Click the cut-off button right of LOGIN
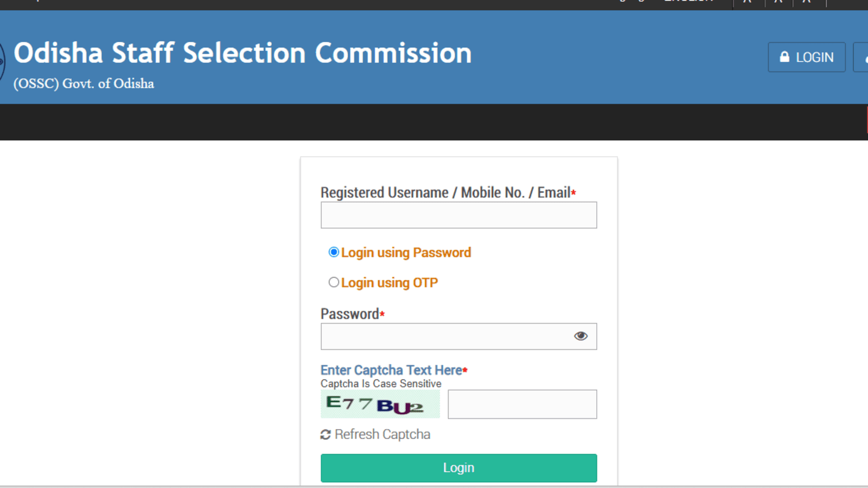 [862, 57]
